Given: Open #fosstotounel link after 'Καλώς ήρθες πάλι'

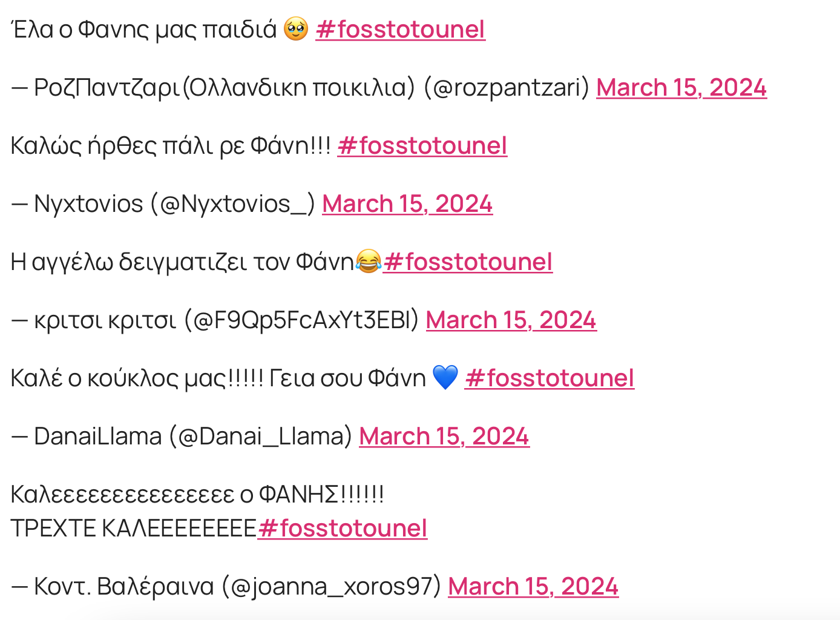Looking at the screenshot, I should tap(422, 145).
